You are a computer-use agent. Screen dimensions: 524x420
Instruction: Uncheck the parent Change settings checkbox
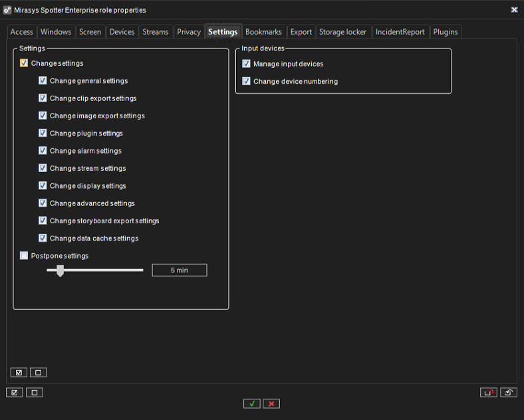(25, 64)
